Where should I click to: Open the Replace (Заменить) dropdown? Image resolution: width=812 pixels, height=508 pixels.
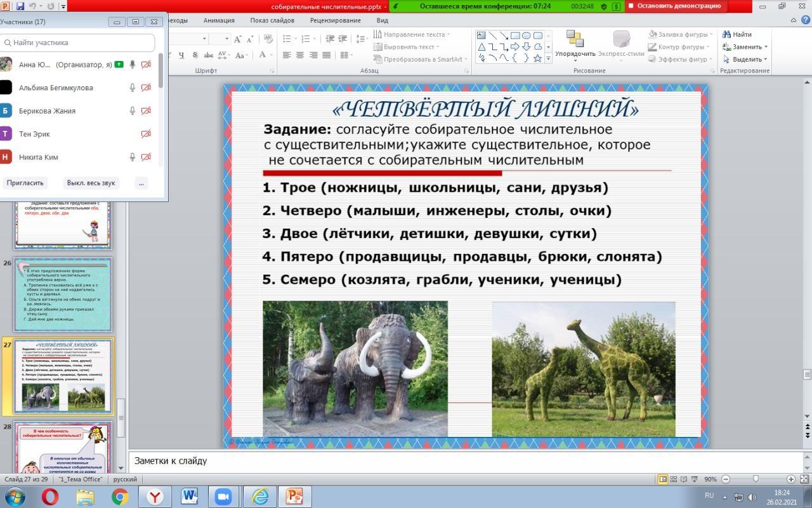[x=766, y=47]
